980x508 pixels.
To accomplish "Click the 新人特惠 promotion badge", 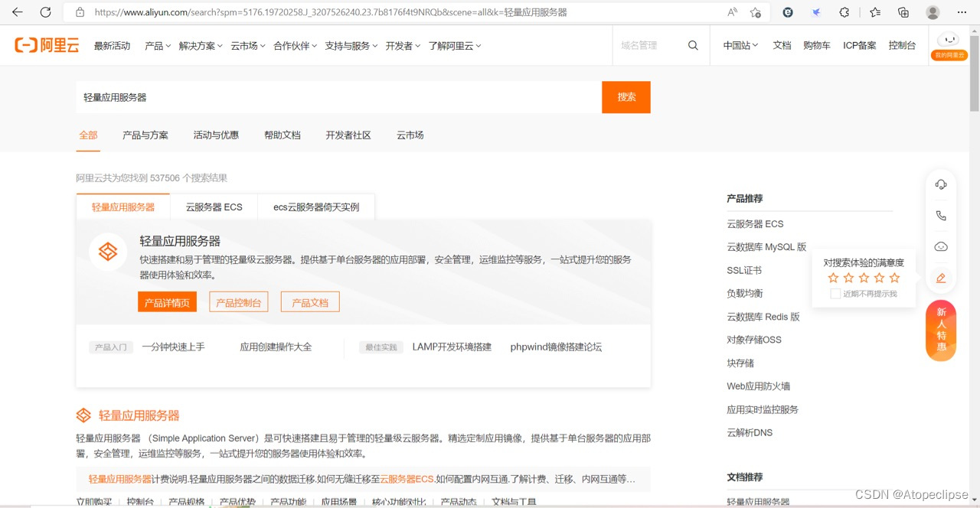I will 941,331.
